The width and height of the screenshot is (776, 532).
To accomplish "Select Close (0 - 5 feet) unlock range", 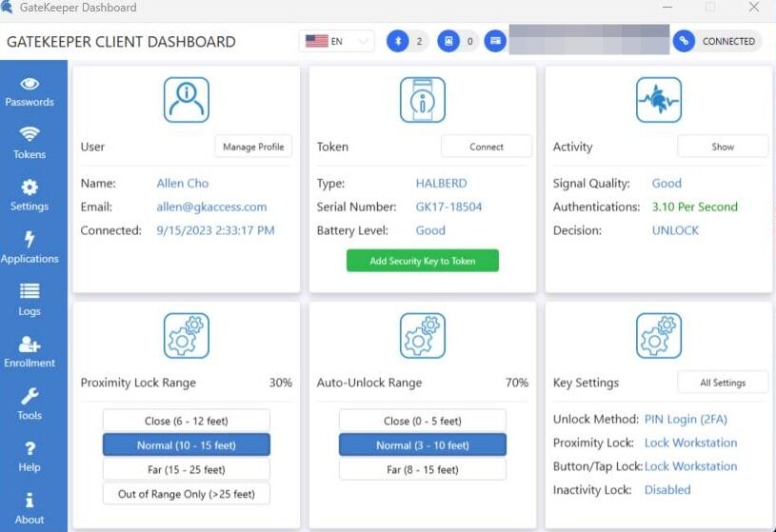I will pyautogui.click(x=423, y=421).
